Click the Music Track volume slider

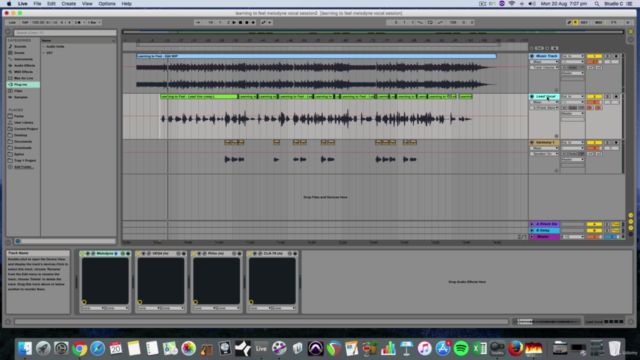click(x=594, y=62)
